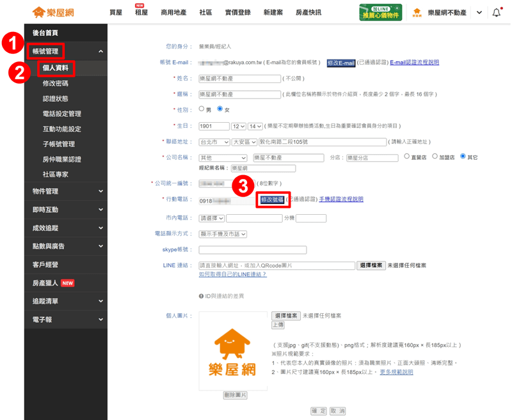Select the 女 gender radio button
512x420 pixels.
coord(220,109)
